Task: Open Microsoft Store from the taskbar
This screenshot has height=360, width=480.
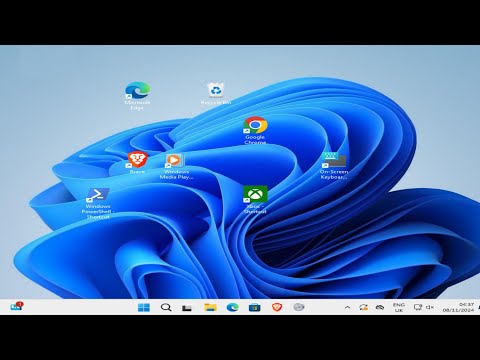Action: point(255,307)
